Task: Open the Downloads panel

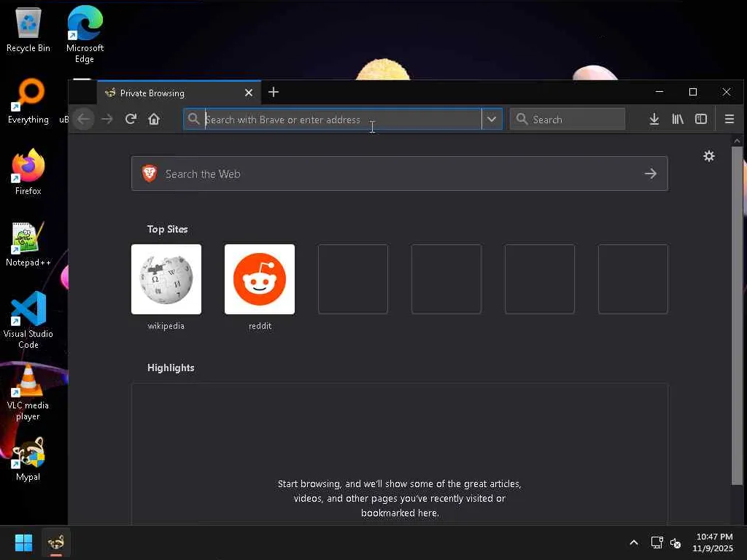Action: 654,119
